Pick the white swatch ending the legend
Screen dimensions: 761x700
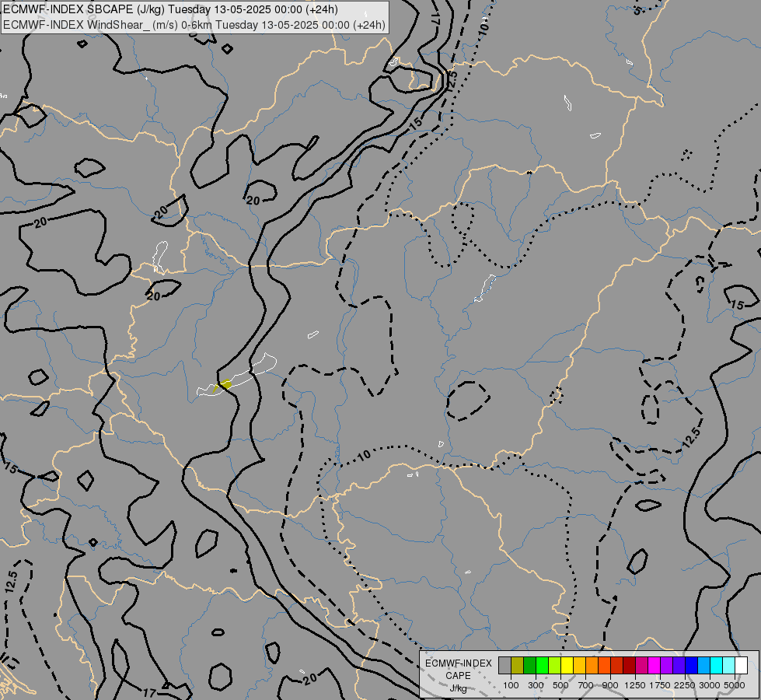[x=742, y=666]
